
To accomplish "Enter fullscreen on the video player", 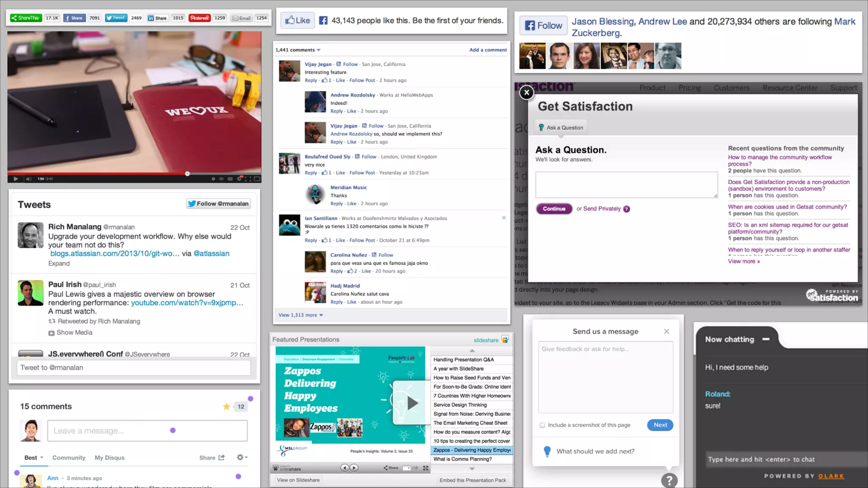I will [248, 179].
